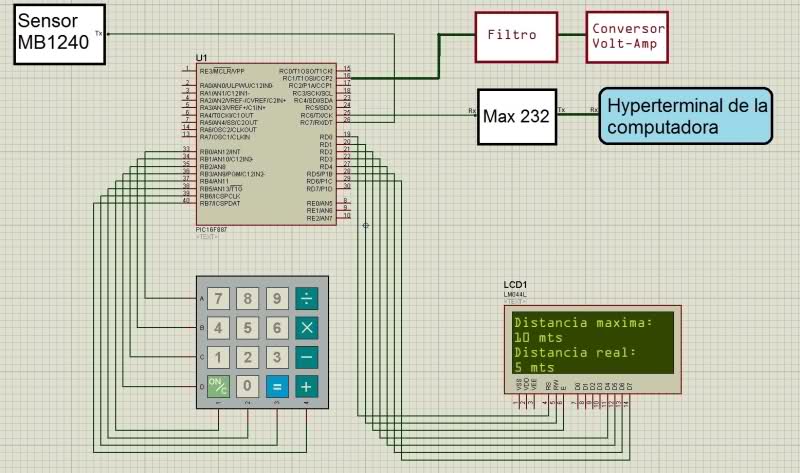
Task: Click keypad key 3
Action: [277, 357]
